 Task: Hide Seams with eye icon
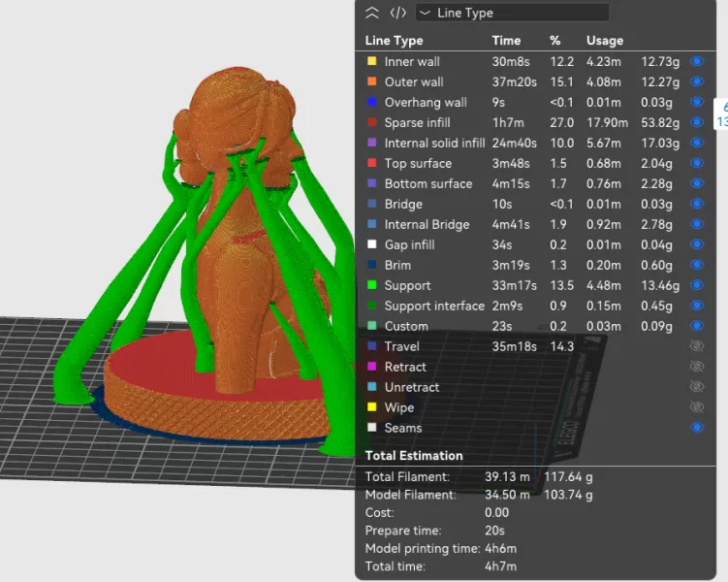697,428
